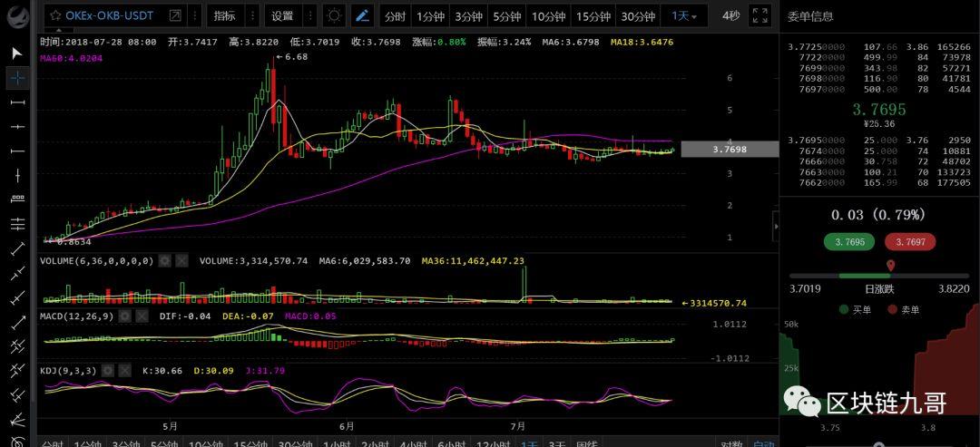Switch to the 30分钟 timeframe
The width and height of the screenshot is (980, 447).
pyautogui.click(x=638, y=17)
